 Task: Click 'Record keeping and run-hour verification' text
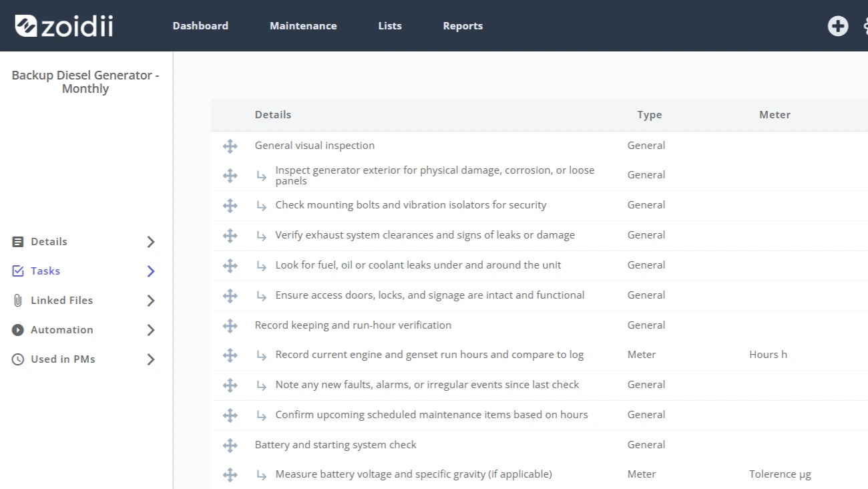[353, 325]
